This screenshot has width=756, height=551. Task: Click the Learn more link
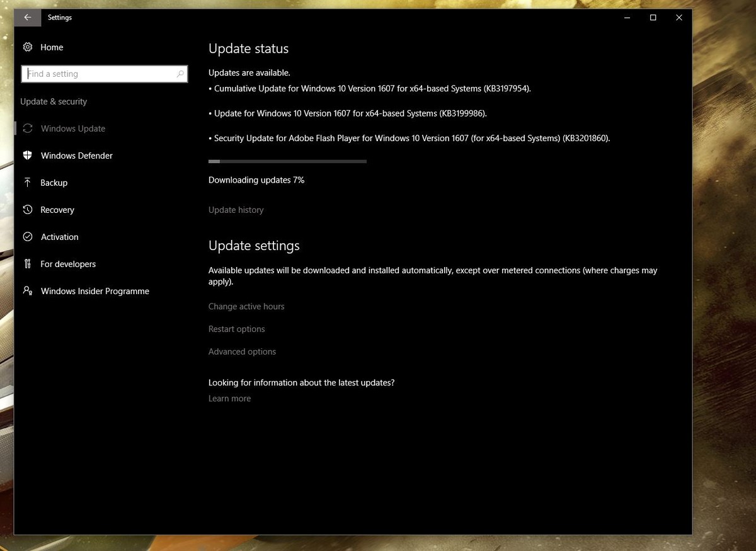point(229,398)
